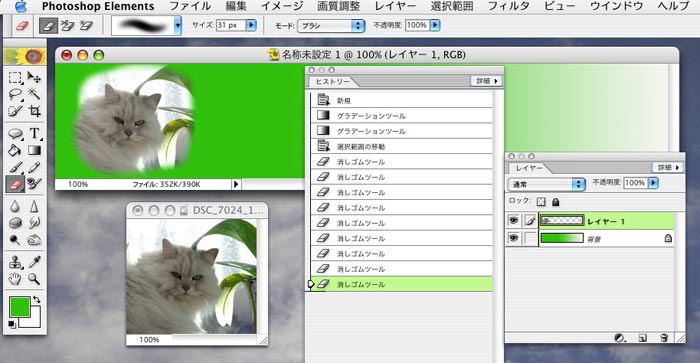Open the brush preset picker dropdown
700x363 pixels.
[x=178, y=25]
